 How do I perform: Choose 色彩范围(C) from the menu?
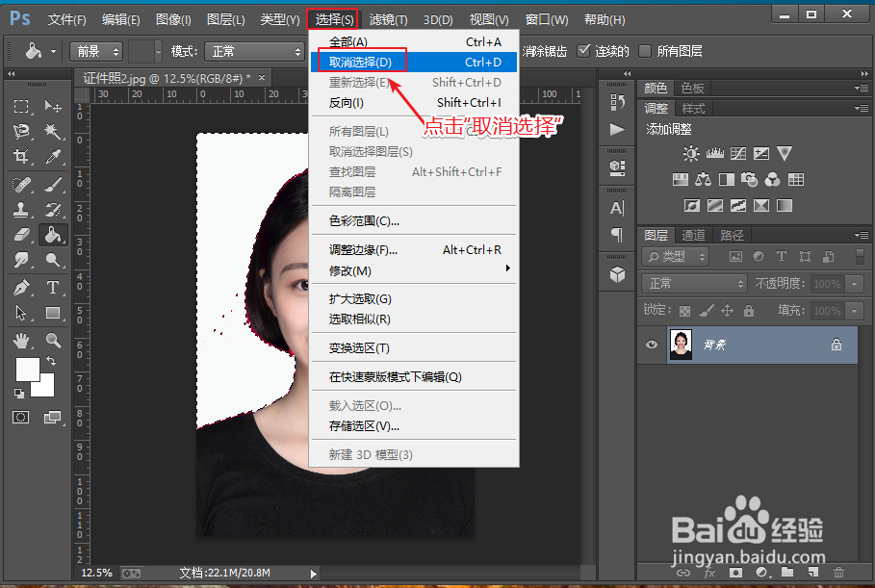366,219
